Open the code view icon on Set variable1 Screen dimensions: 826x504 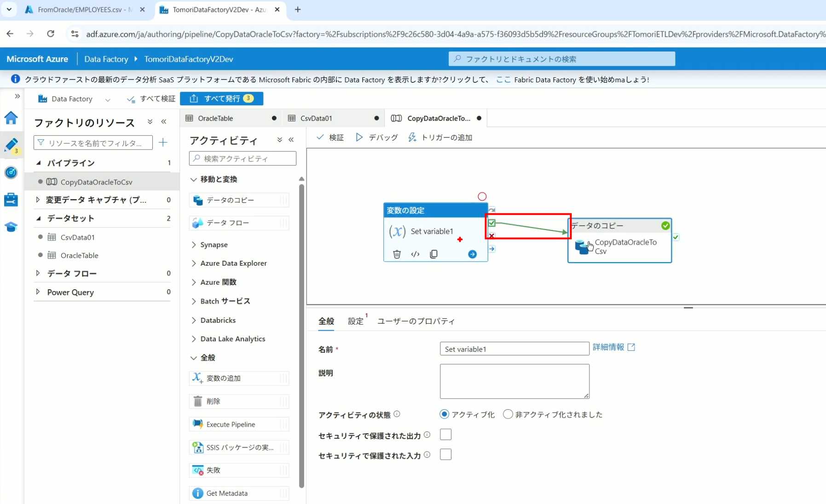pos(415,254)
